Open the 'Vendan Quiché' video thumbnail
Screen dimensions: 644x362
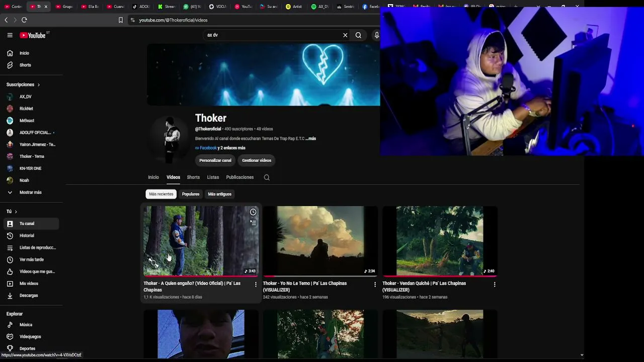pos(440,241)
